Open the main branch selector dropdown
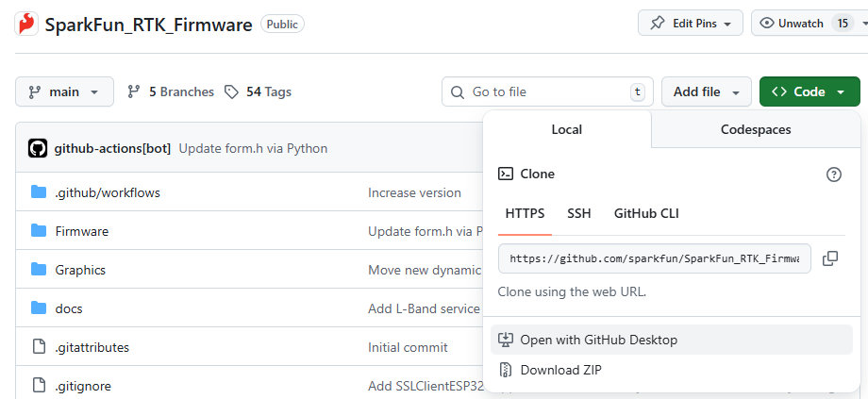The width and height of the screenshot is (868, 399). [x=64, y=91]
